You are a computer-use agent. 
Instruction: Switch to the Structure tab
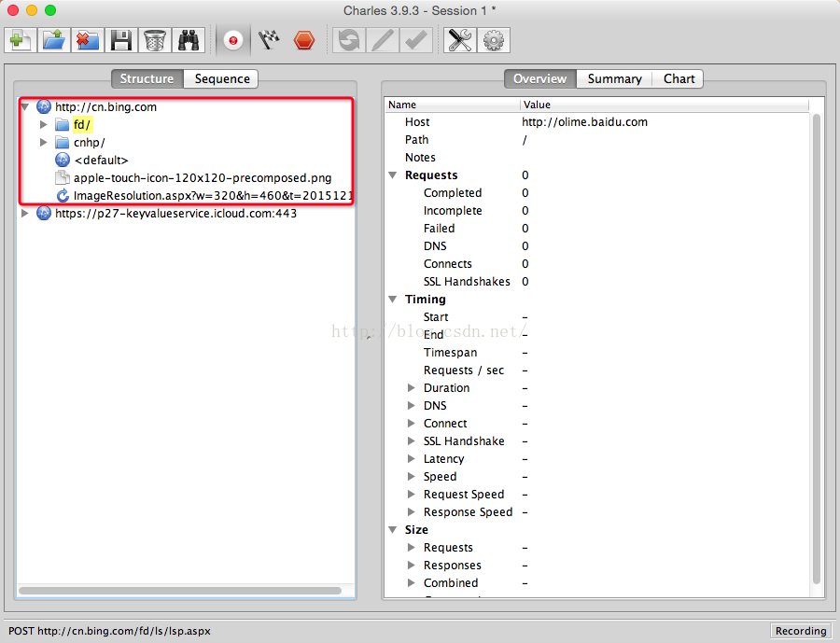[147, 78]
